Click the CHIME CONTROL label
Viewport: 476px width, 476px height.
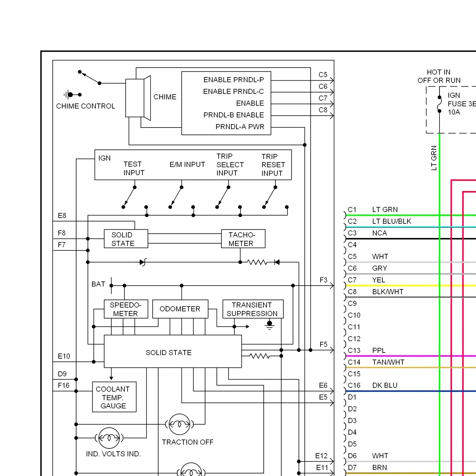tap(86, 106)
